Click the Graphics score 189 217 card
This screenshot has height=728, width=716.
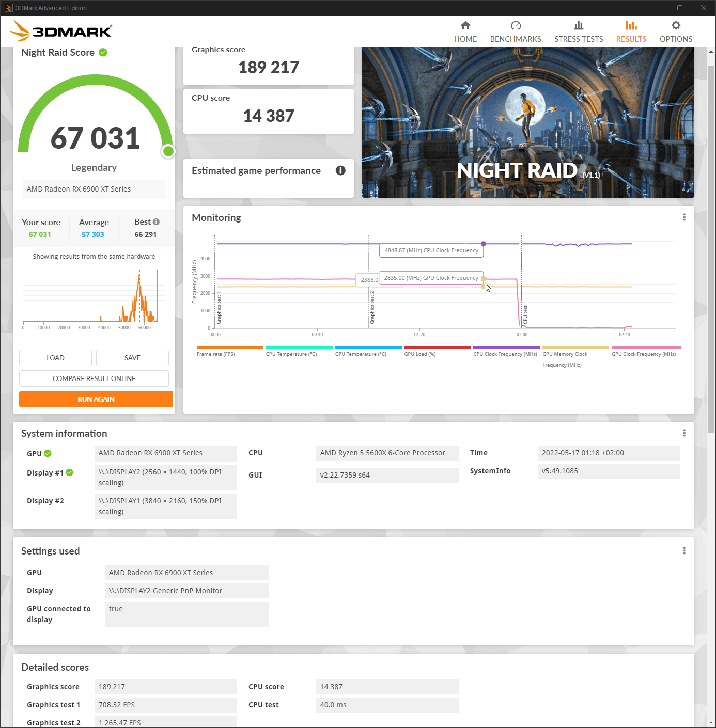[269, 66]
